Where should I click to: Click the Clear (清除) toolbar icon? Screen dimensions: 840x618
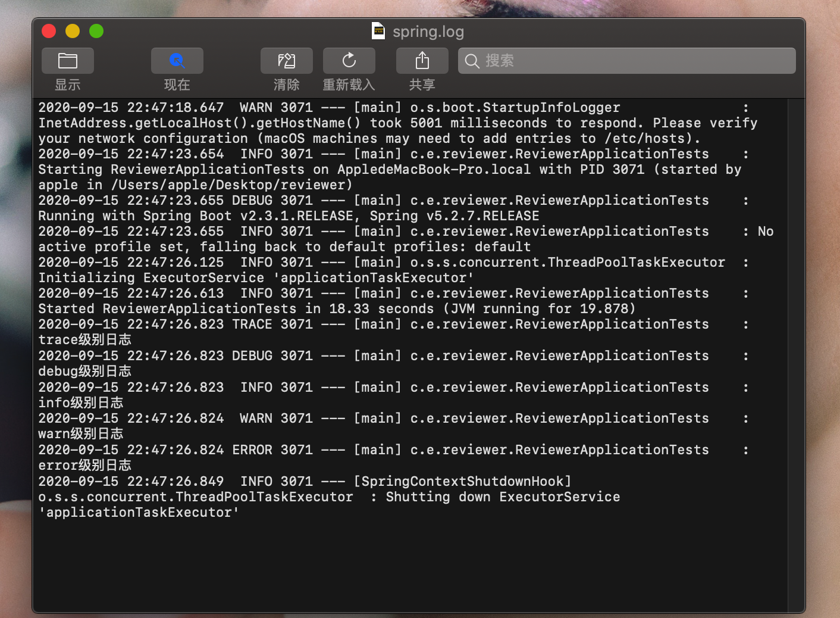click(287, 61)
